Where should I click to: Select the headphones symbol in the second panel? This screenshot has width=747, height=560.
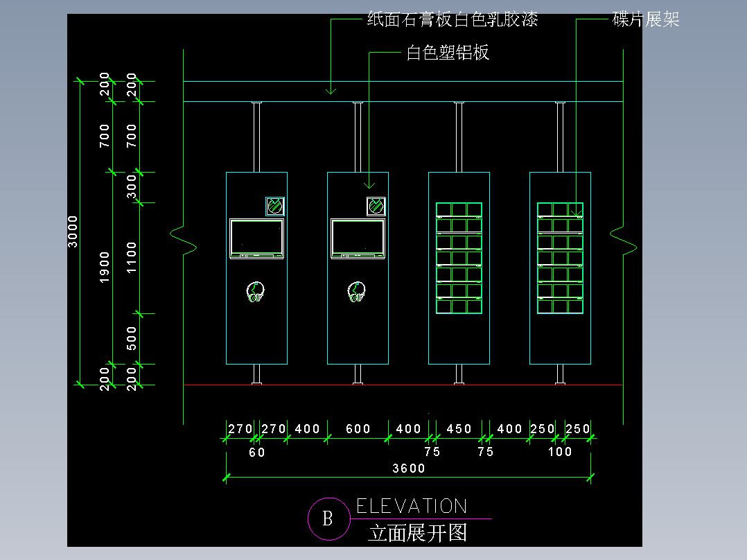click(356, 292)
